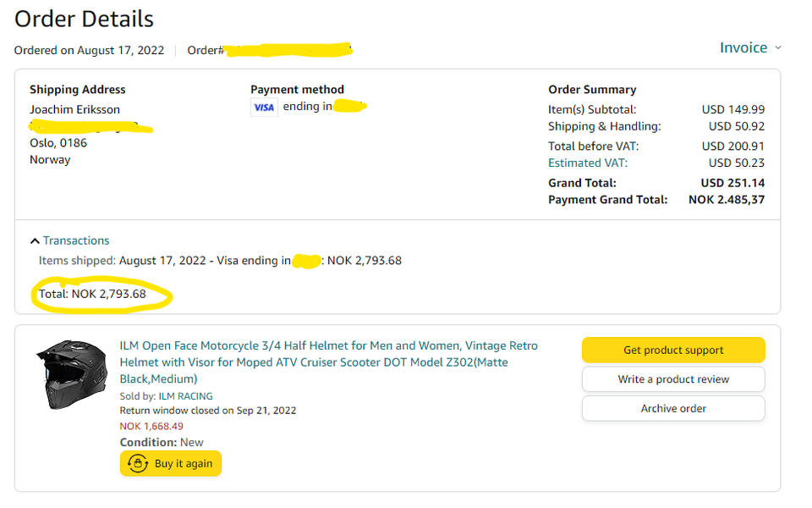812x508 pixels.
Task: Click Write a product review
Action: click(x=673, y=379)
